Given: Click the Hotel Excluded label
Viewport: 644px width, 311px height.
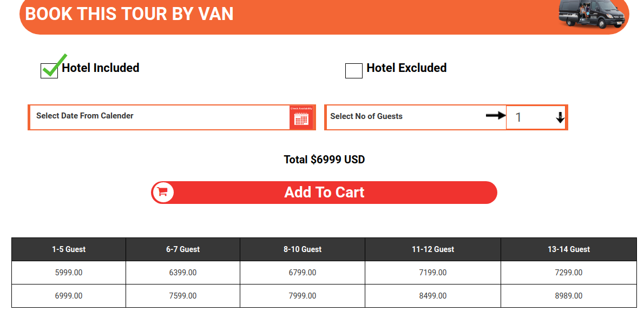Looking at the screenshot, I should (x=406, y=68).
